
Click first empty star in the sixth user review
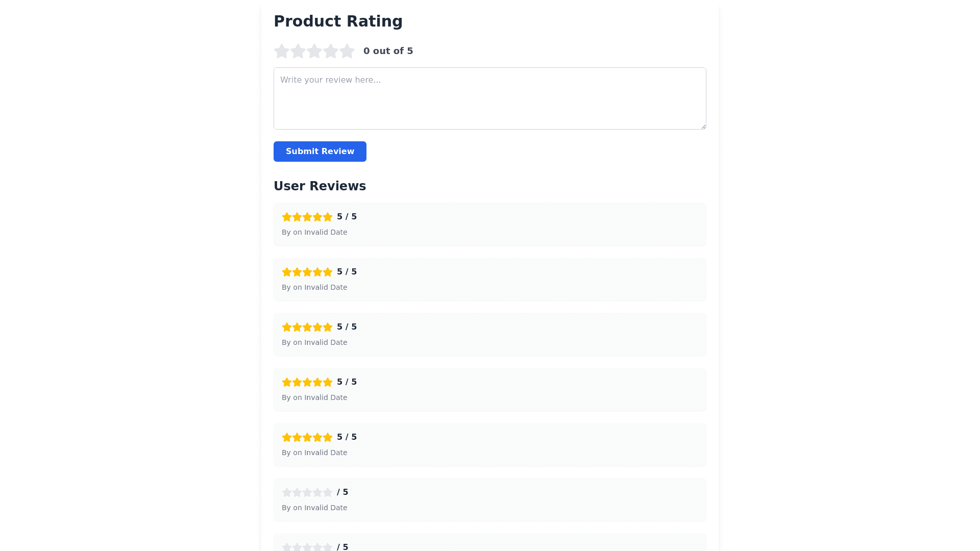287,492
